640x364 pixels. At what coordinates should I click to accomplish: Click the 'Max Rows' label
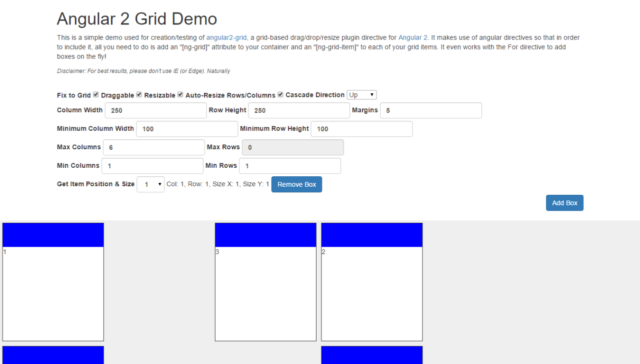click(223, 147)
